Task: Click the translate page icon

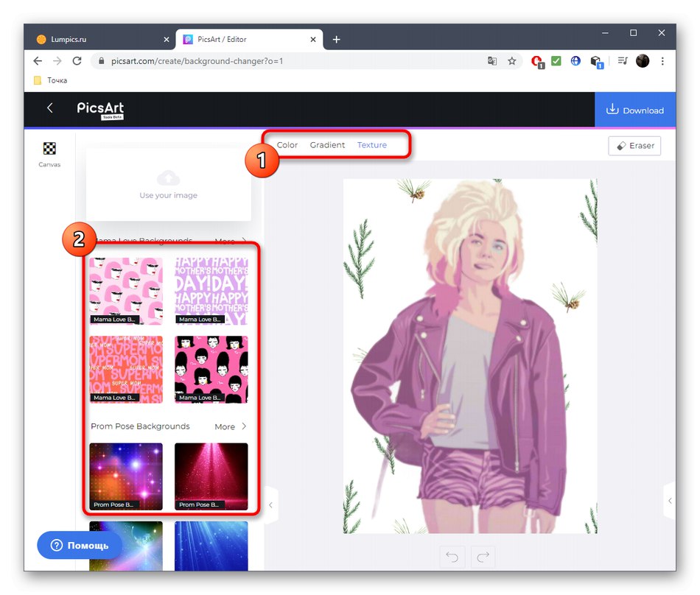Action: point(492,61)
